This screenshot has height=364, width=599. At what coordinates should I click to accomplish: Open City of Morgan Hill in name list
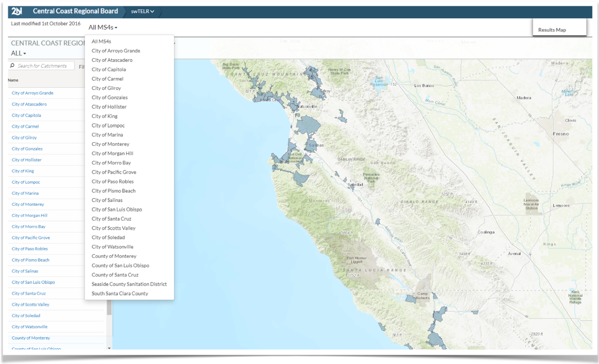coord(30,215)
